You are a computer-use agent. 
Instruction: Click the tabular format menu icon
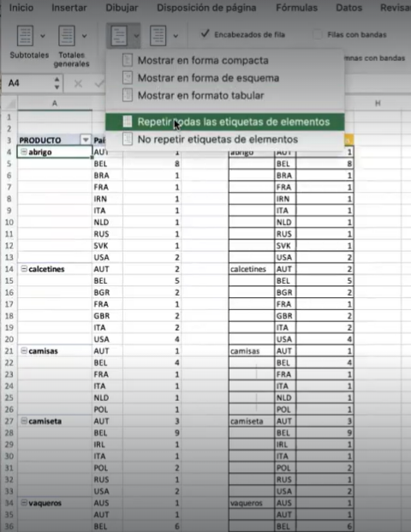128,95
